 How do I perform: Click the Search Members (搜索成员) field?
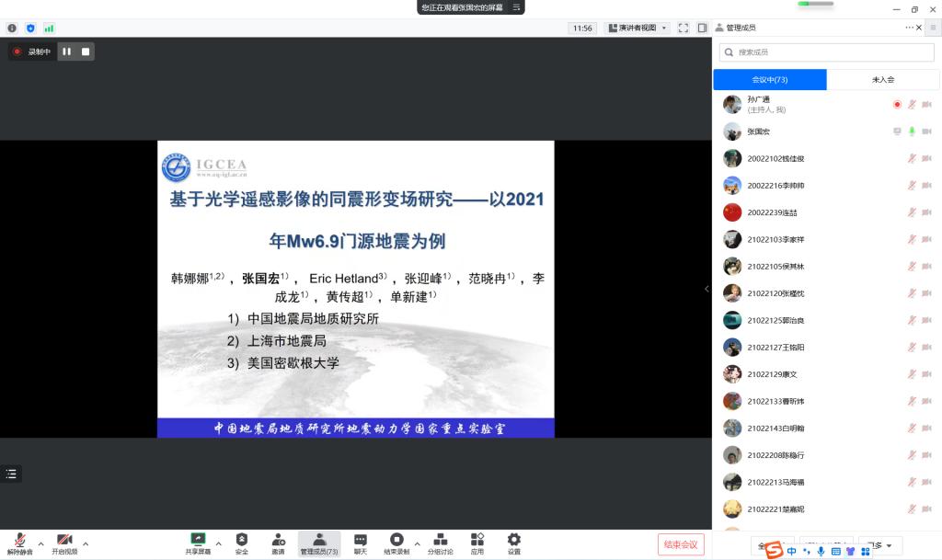828,52
